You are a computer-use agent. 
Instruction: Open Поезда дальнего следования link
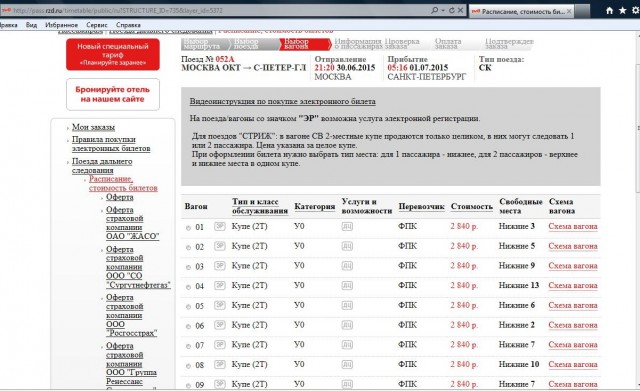pos(102,166)
